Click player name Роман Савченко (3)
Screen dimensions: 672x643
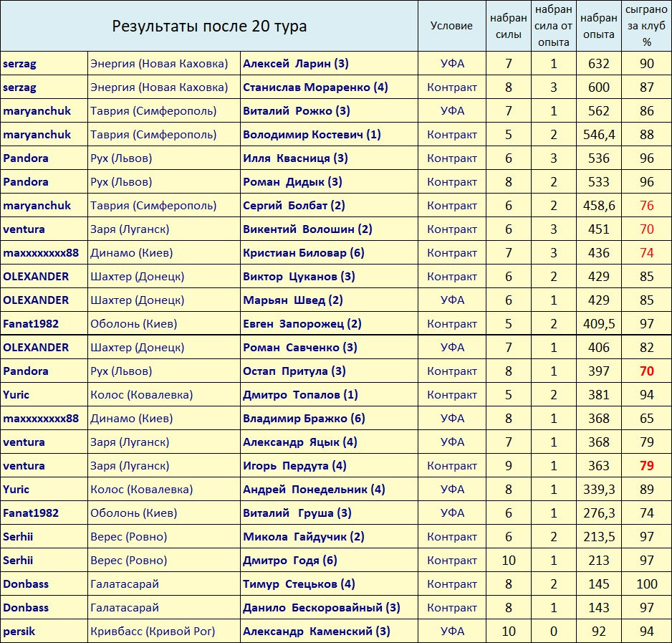point(300,347)
